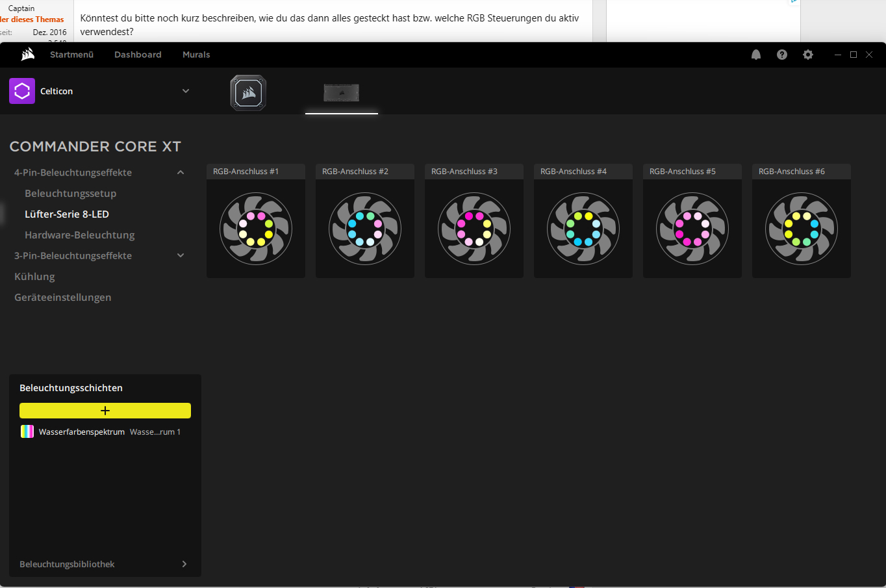Open iCUE settings gear
The image size is (886, 588).
point(808,55)
